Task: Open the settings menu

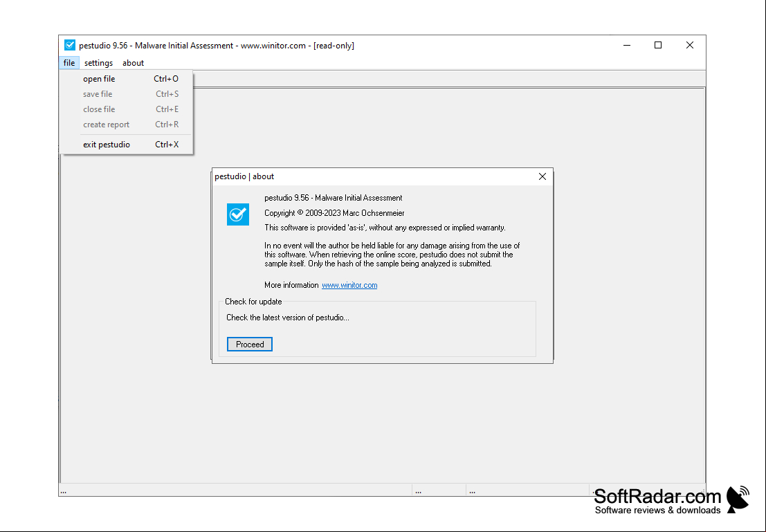Action: coord(98,62)
